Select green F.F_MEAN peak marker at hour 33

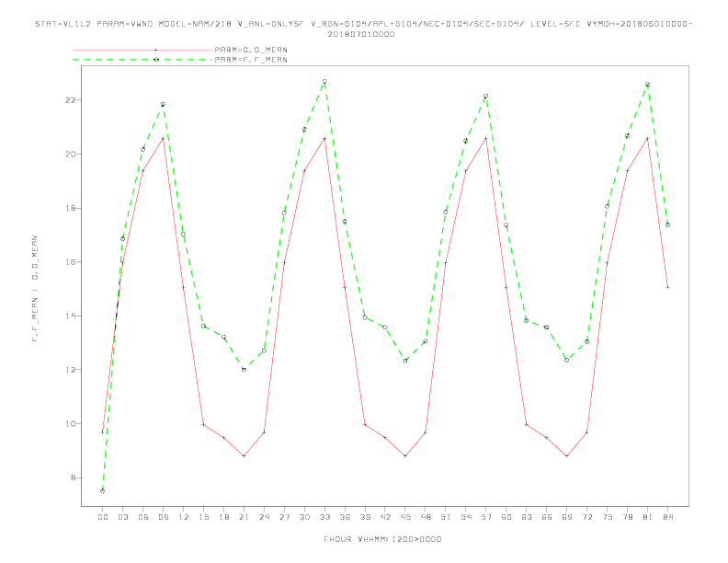[324, 81]
